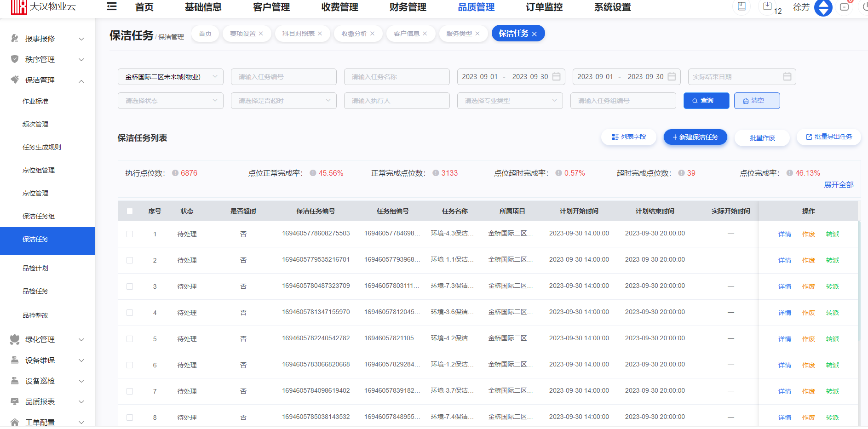868x429 pixels.
Task: Expand the 设备维保 sidebar group
Action: pos(81,360)
